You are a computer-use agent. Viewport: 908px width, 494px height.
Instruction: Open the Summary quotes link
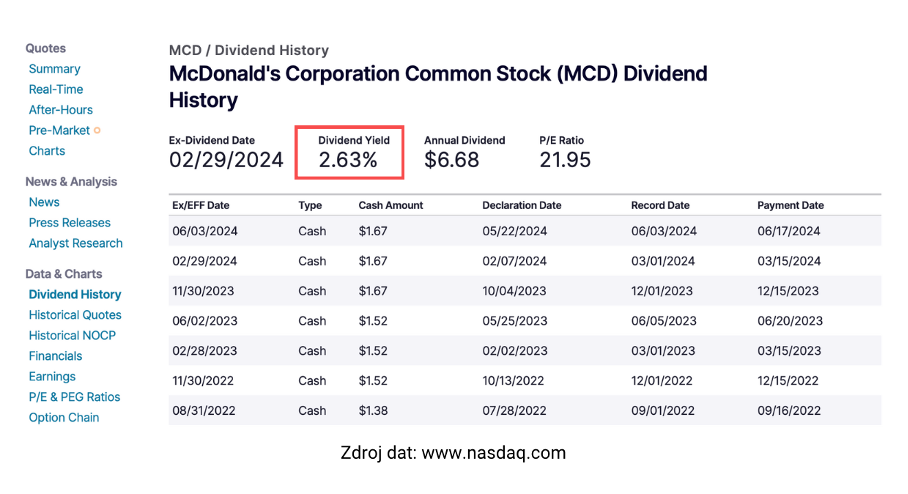pos(54,69)
